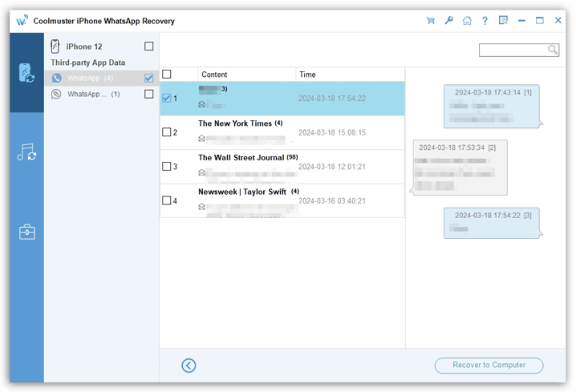
Task: Maximize the Coolmuster window
Action: [540, 21]
